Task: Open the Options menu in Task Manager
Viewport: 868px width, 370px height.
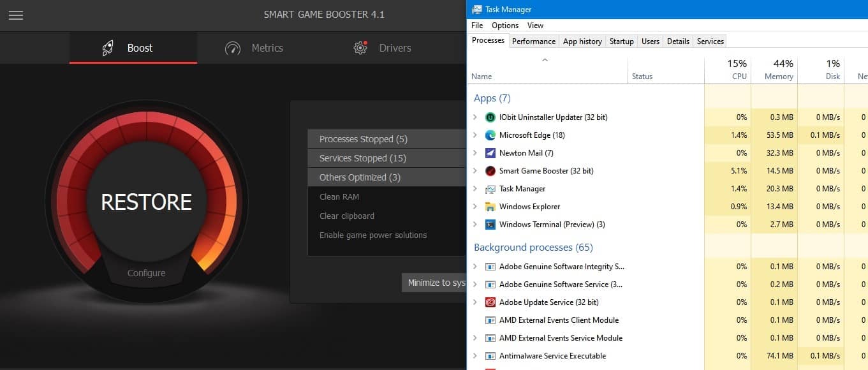Action: (x=505, y=26)
